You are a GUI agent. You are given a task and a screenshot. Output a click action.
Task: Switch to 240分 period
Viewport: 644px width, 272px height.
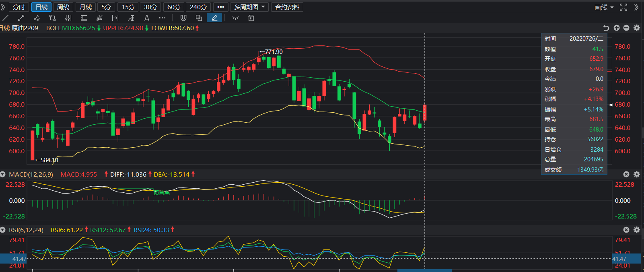[x=198, y=7]
